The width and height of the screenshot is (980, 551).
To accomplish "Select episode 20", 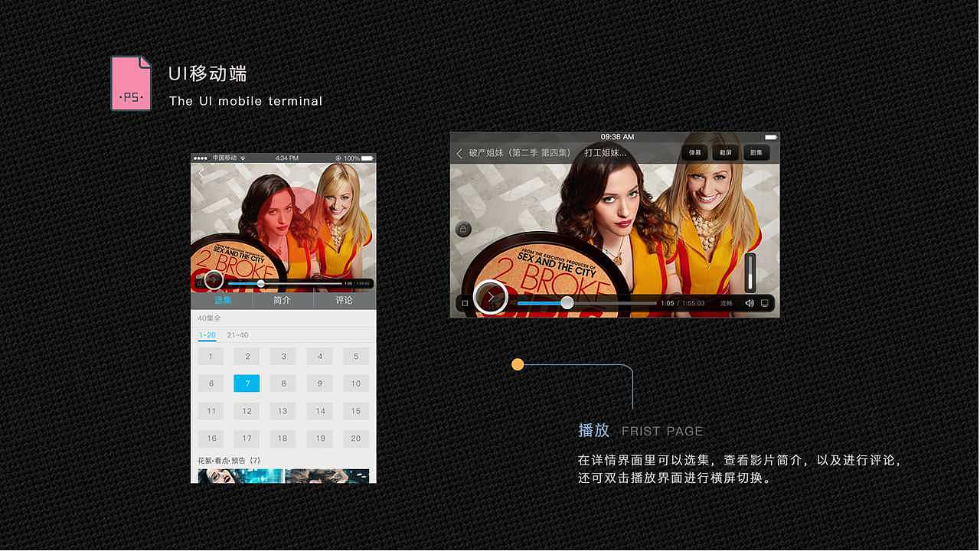I will tap(356, 439).
